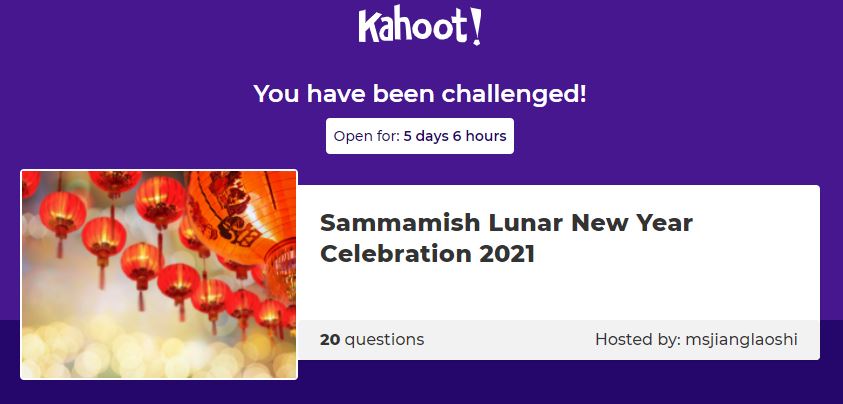Image resolution: width=843 pixels, height=404 pixels.
Task: Click 'Celebration 2021' on title's second line
Action: 427,254
